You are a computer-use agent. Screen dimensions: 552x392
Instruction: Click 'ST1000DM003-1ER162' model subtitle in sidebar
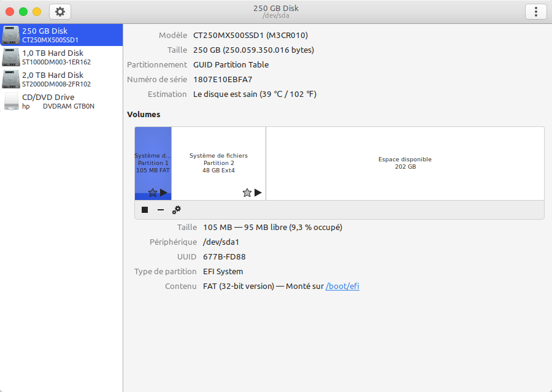point(56,62)
